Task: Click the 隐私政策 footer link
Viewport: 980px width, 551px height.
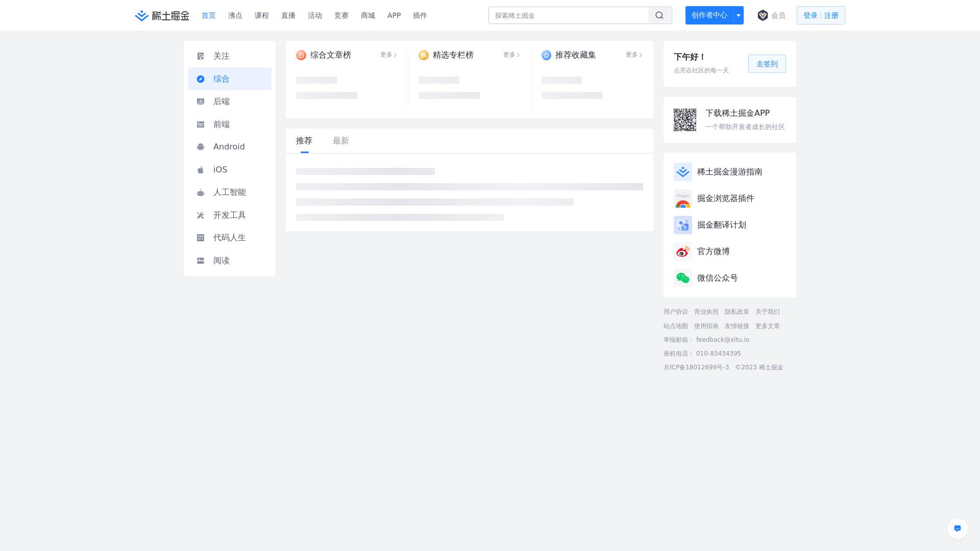Action: [x=737, y=312]
